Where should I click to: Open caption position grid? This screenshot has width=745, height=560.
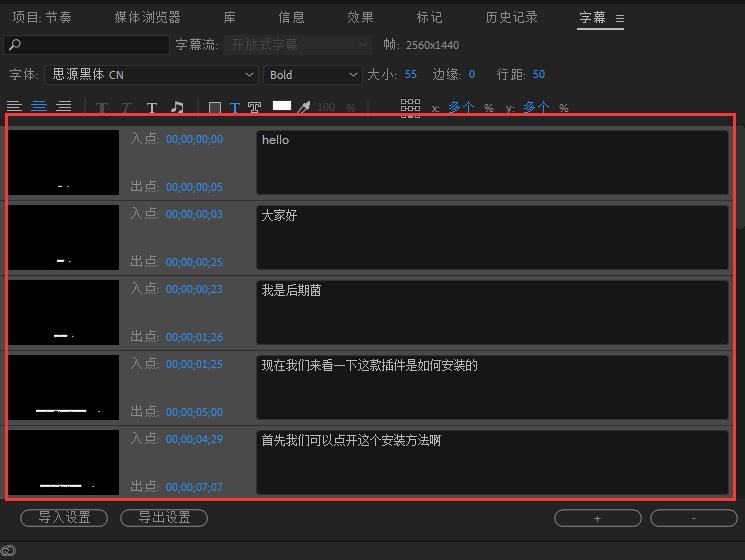click(x=410, y=108)
